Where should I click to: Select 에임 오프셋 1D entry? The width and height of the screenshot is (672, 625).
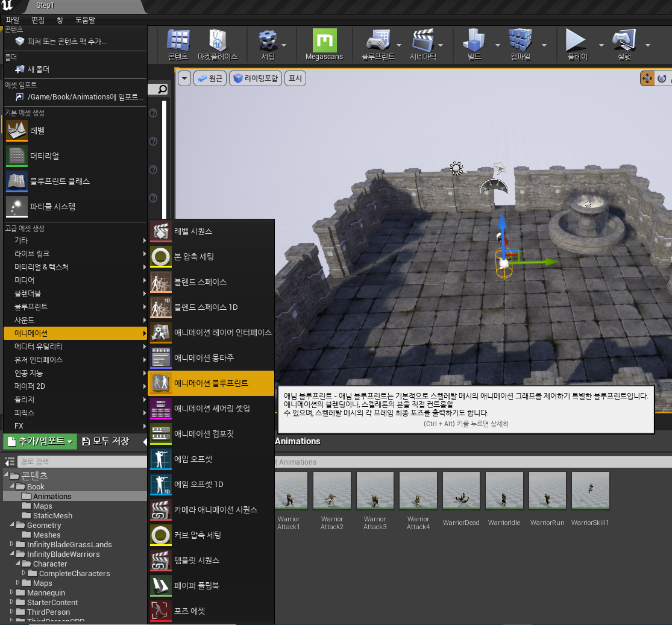pos(212,485)
